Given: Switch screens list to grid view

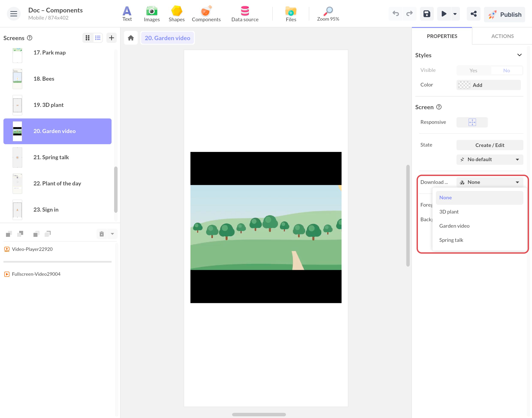Looking at the screenshot, I should (x=88, y=38).
